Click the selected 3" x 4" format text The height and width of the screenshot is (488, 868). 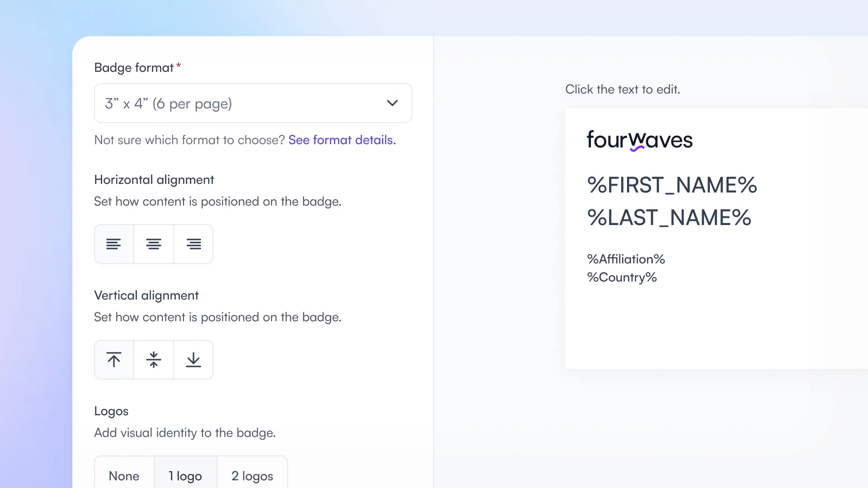[168, 103]
